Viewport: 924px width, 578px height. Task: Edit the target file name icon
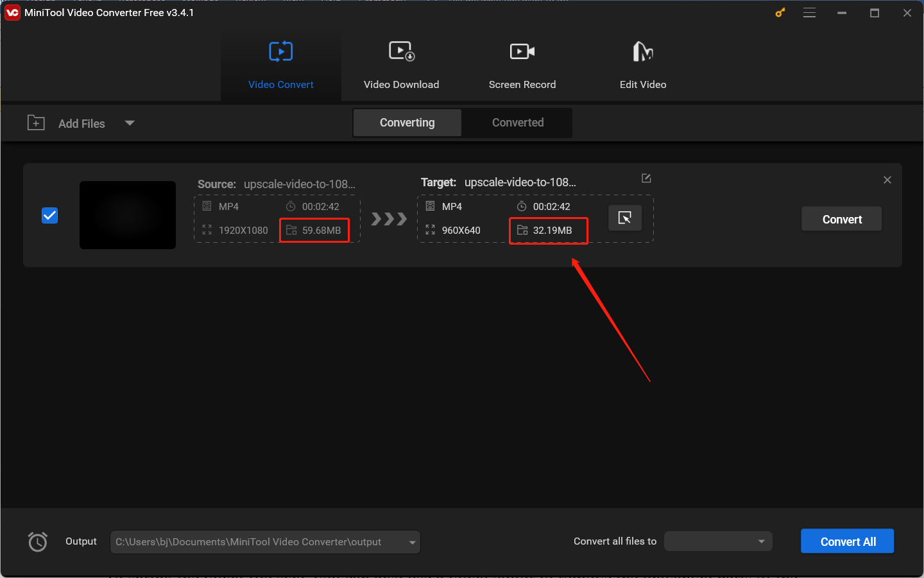point(646,178)
